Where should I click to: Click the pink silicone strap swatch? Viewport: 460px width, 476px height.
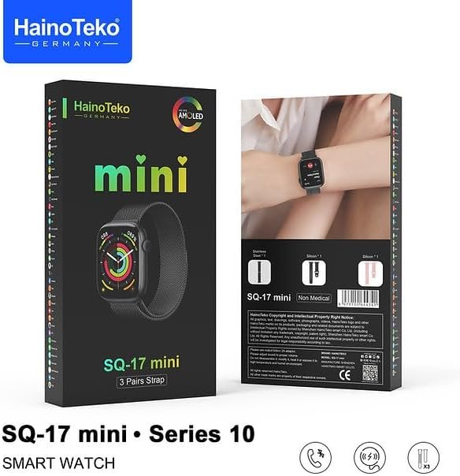(x=370, y=273)
